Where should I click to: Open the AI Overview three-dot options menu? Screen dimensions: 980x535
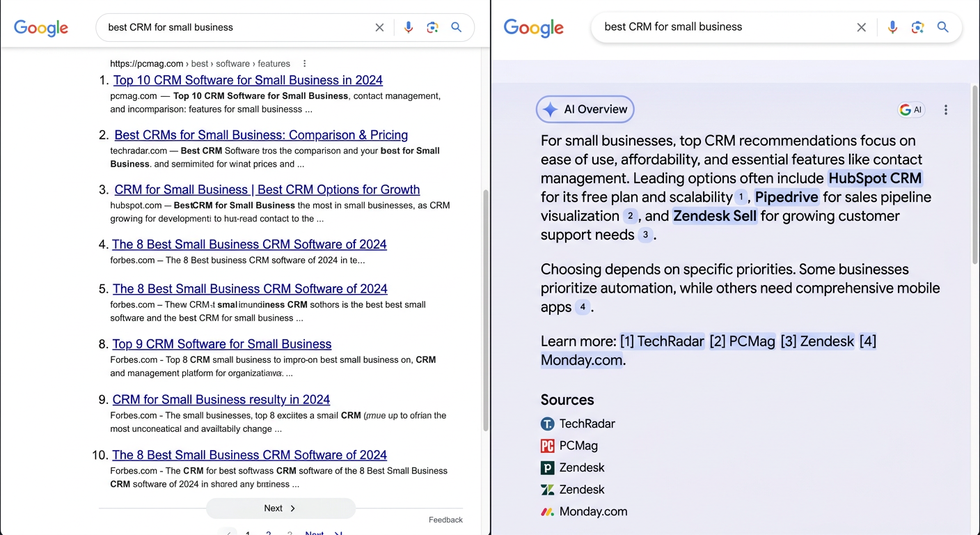pos(946,110)
